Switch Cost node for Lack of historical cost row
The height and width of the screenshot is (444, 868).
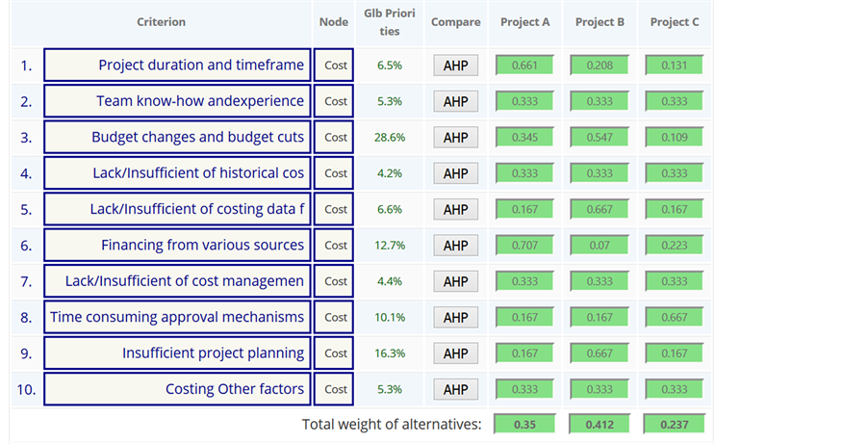pyautogui.click(x=335, y=173)
